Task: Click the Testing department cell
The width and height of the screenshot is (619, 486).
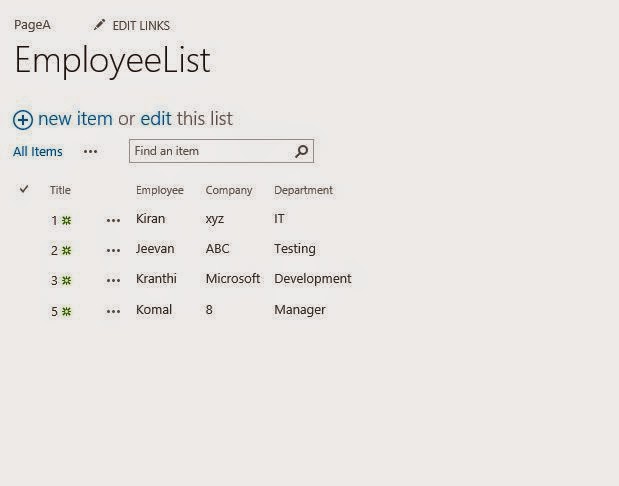Action: (x=295, y=249)
